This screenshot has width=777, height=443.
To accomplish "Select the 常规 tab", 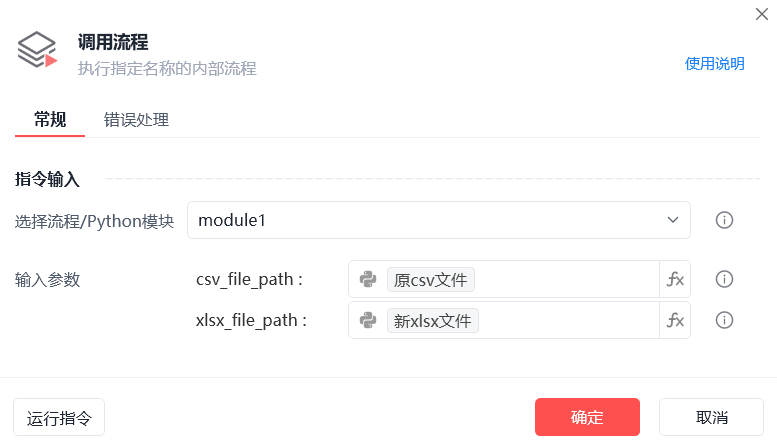I will (50, 120).
